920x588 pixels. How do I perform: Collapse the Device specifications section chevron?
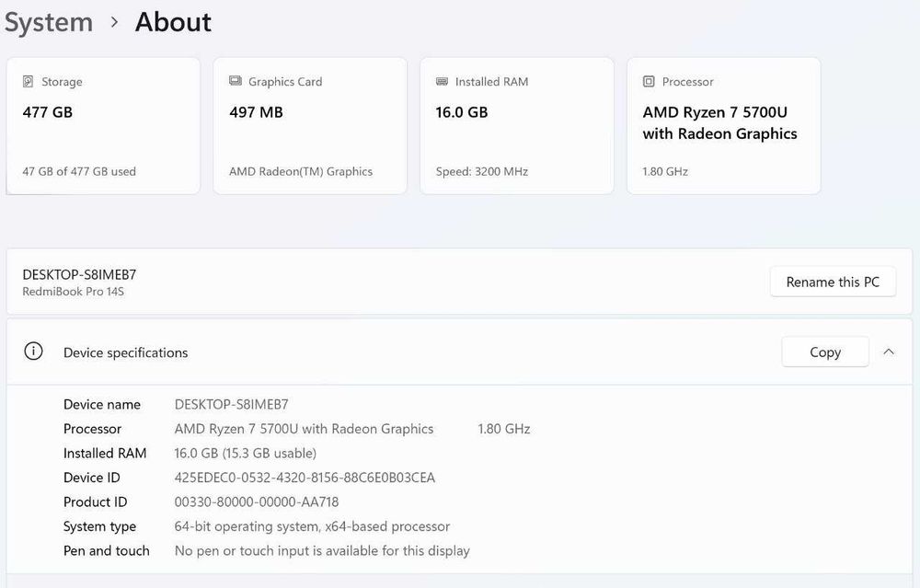click(889, 352)
